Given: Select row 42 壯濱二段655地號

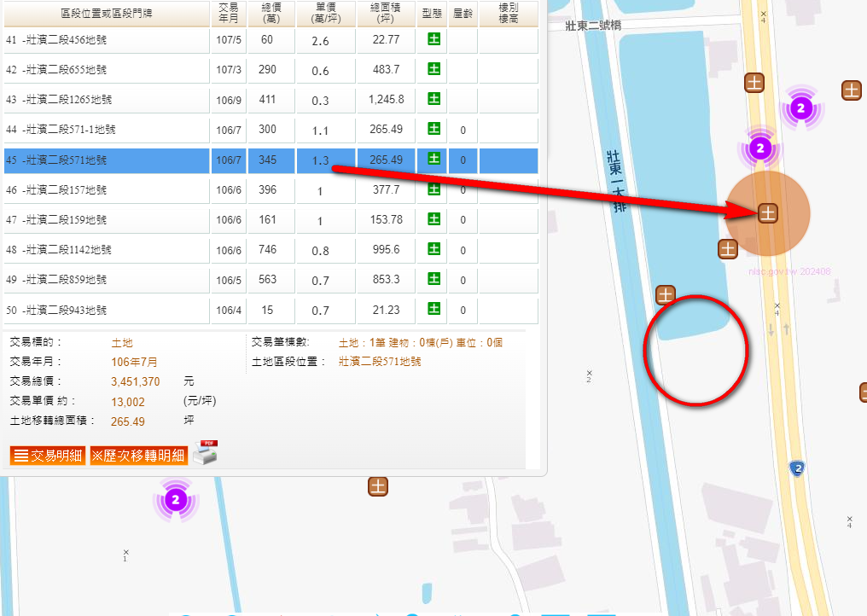Looking at the screenshot, I should coord(107,69).
